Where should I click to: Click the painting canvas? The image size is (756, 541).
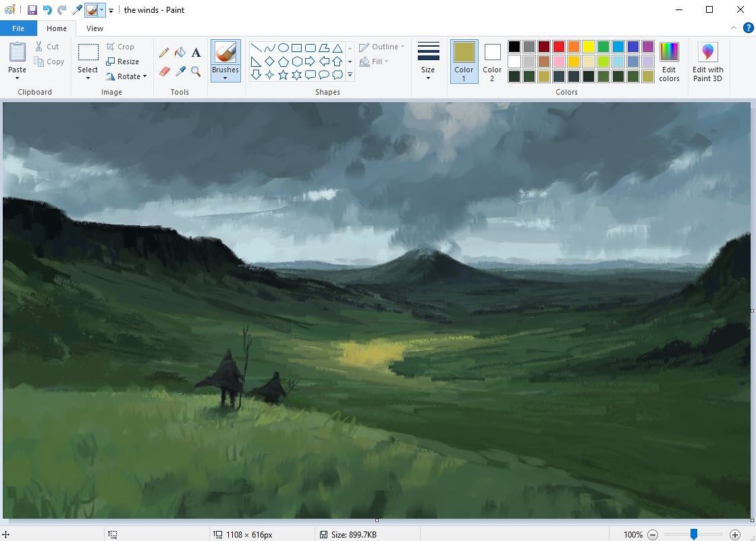377,310
